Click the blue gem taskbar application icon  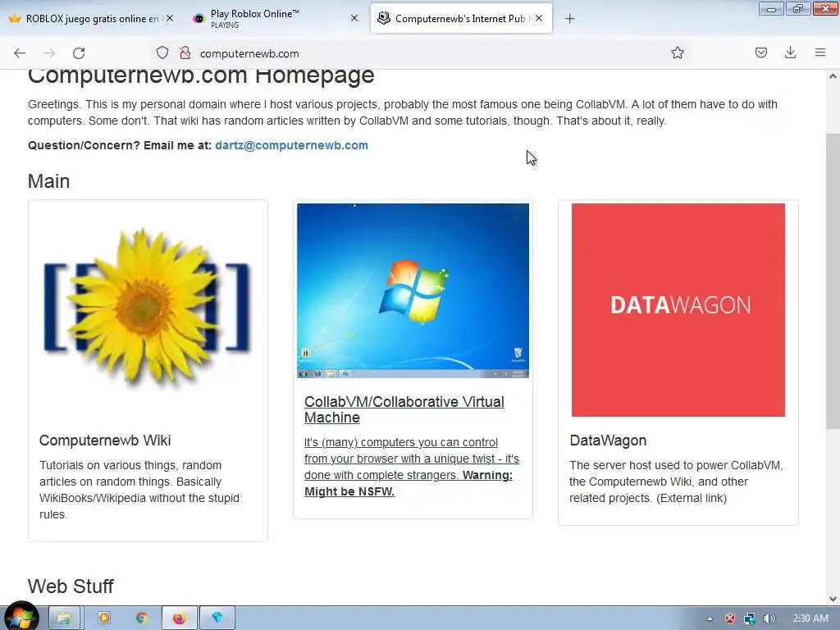tap(217, 619)
